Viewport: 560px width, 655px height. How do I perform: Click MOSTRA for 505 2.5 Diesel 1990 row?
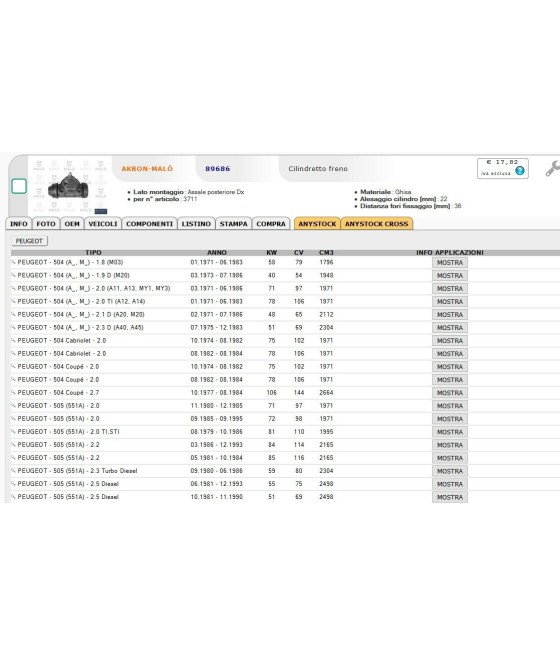click(x=450, y=497)
